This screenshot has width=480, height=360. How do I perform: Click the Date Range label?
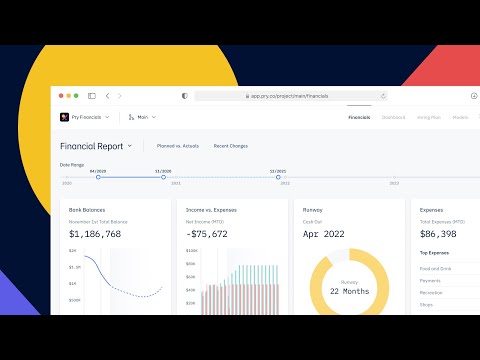pyautogui.click(x=72, y=165)
